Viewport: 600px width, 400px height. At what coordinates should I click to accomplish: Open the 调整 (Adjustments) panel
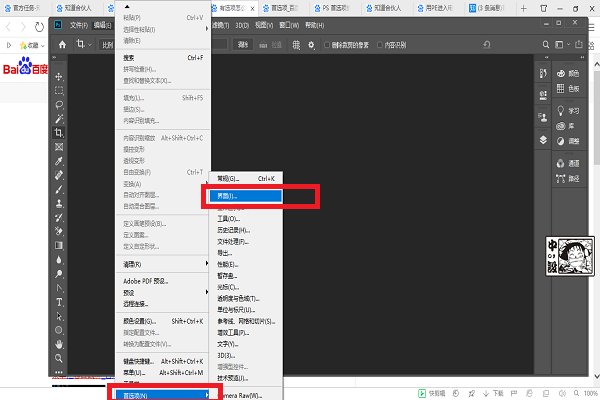pyautogui.click(x=568, y=141)
